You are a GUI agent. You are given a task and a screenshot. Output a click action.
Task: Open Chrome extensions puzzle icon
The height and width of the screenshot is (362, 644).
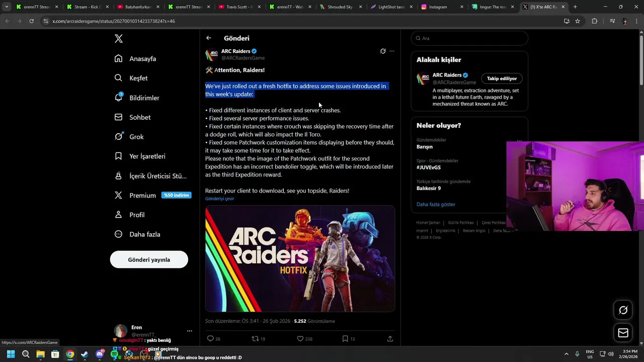tap(595, 21)
